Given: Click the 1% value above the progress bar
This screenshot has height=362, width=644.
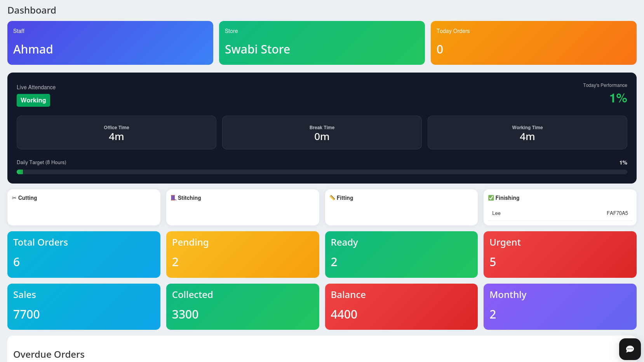Looking at the screenshot, I should click(x=623, y=163).
